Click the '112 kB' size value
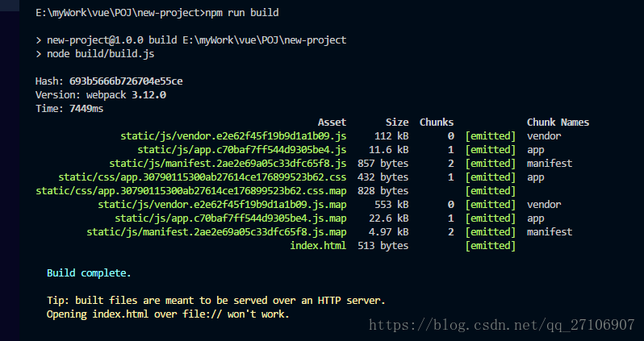Viewport: 644px width, 341px height. click(391, 135)
